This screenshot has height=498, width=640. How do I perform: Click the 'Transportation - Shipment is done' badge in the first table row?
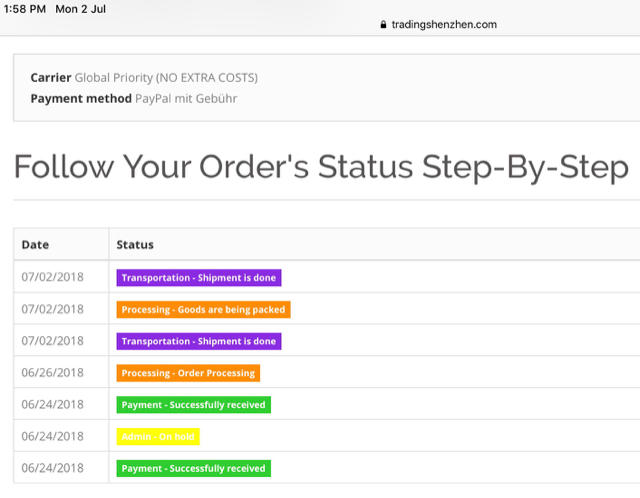click(199, 278)
